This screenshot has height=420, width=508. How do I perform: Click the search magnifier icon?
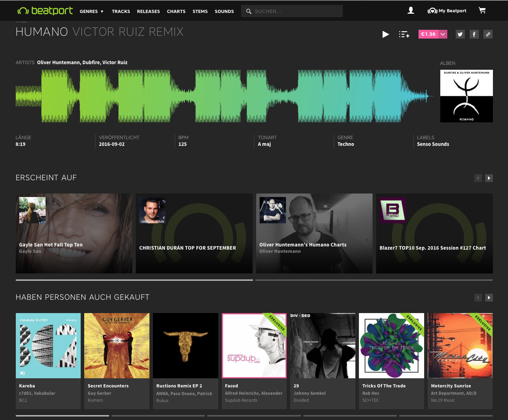click(249, 11)
